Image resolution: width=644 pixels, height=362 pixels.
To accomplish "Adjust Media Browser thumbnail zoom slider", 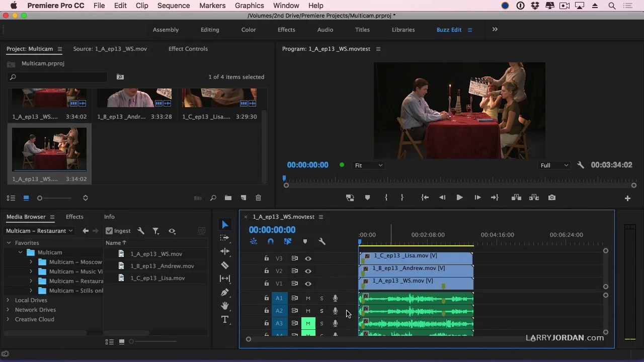I will coord(131,342).
